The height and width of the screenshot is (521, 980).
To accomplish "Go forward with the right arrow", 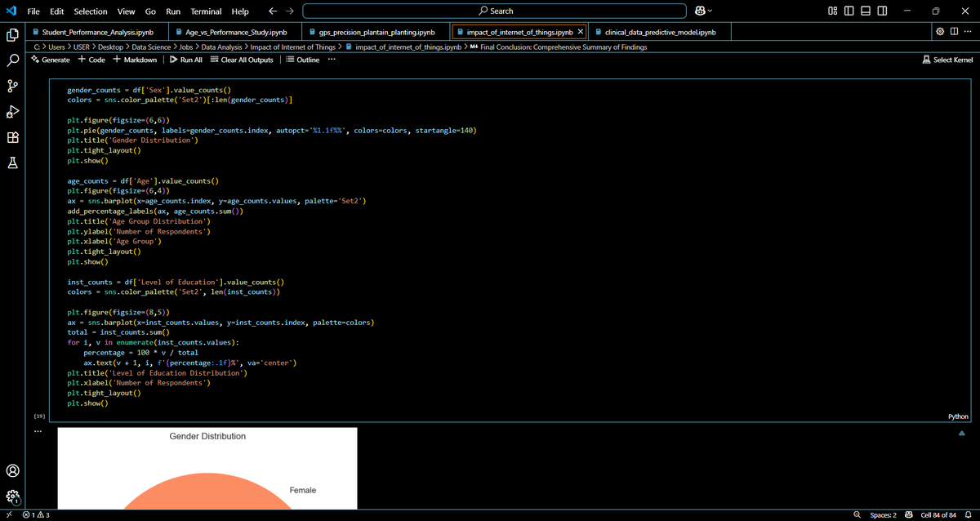I will (x=289, y=11).
